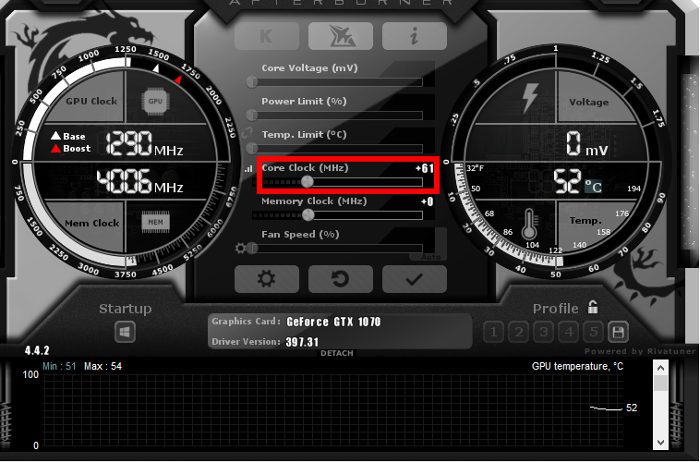Screen dimensions: 700x463
Task: Select profile slot 4
Action: click(x=568, y=332)
